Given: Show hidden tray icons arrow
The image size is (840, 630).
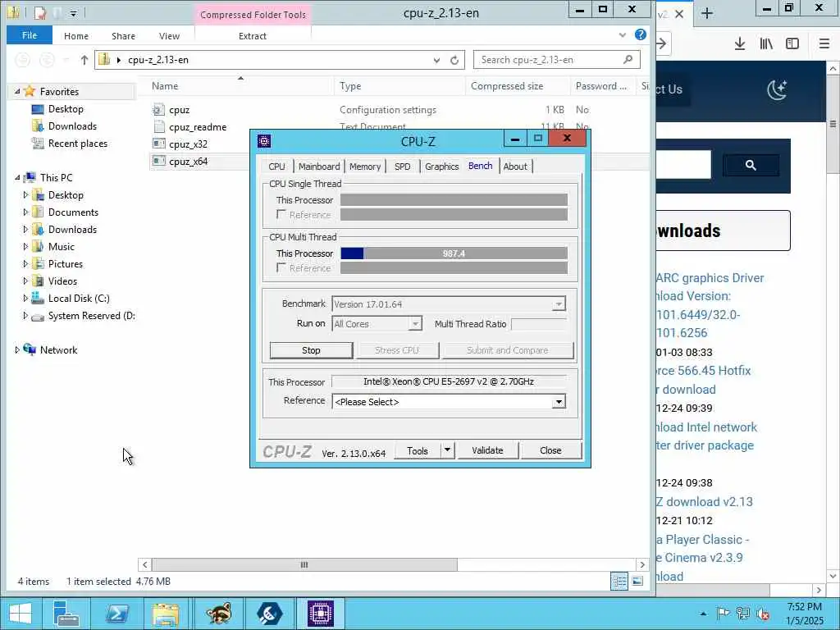Looking at the screenshot, I should tap(703, 614).
